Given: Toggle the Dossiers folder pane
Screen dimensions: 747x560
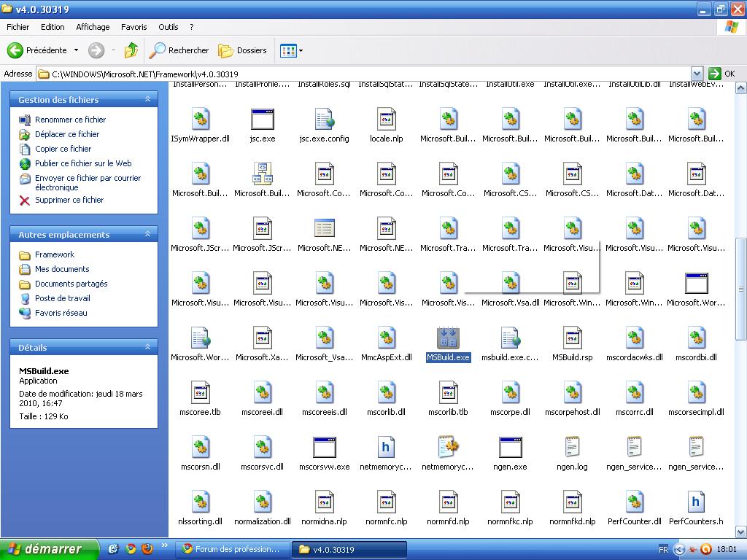Looking at the screenshot, I should (242, 50).
